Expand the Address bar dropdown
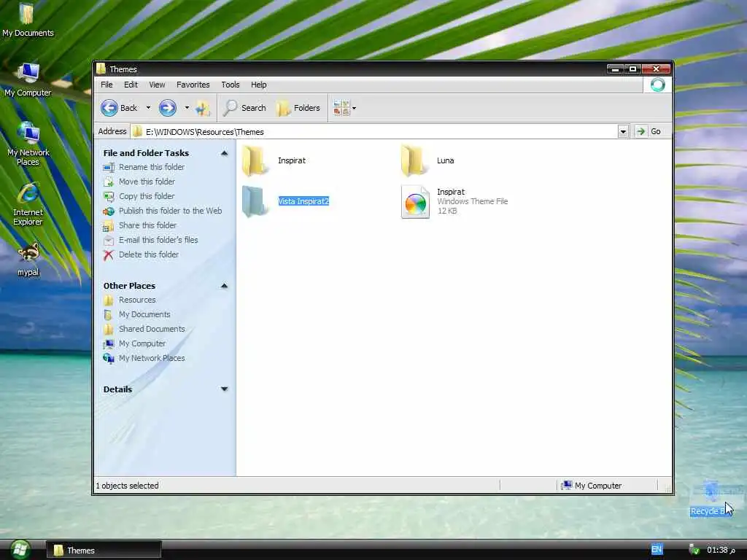Screen dimensions: 747x560 pyautogui.click(x=623, y=131)
